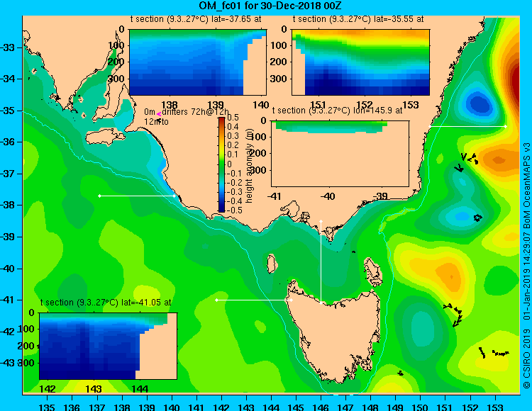Click the title 'OM_fc01 for 30-Dec-2018 00Z'
The image size is (532, 411).
click(270, 6)
